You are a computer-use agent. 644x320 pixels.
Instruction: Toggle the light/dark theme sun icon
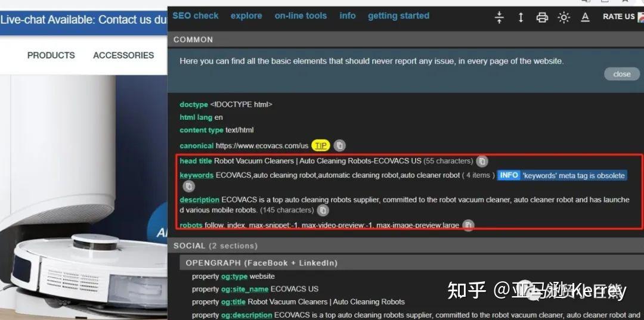pyautogui.click(x=563, y=17)
